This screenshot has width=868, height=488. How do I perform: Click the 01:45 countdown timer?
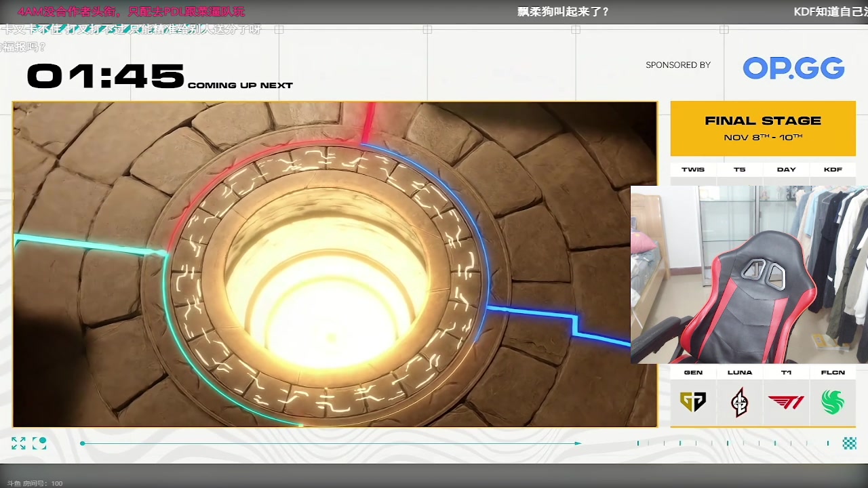(x=106, y=77)
